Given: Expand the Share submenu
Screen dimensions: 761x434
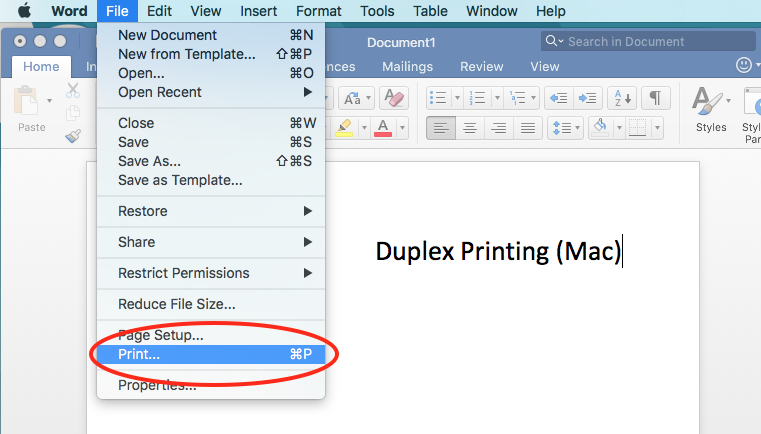Looking at the screenshot, I should click(x=211, y=242).
